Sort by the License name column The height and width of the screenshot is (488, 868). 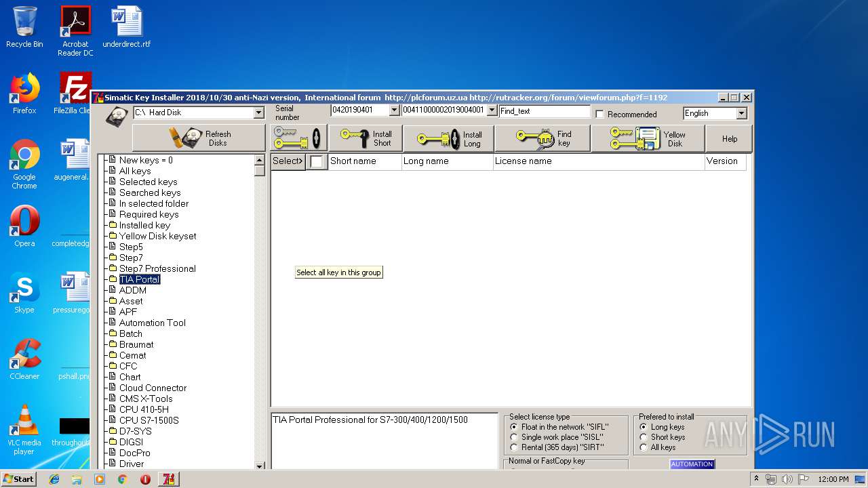(599, 161)
